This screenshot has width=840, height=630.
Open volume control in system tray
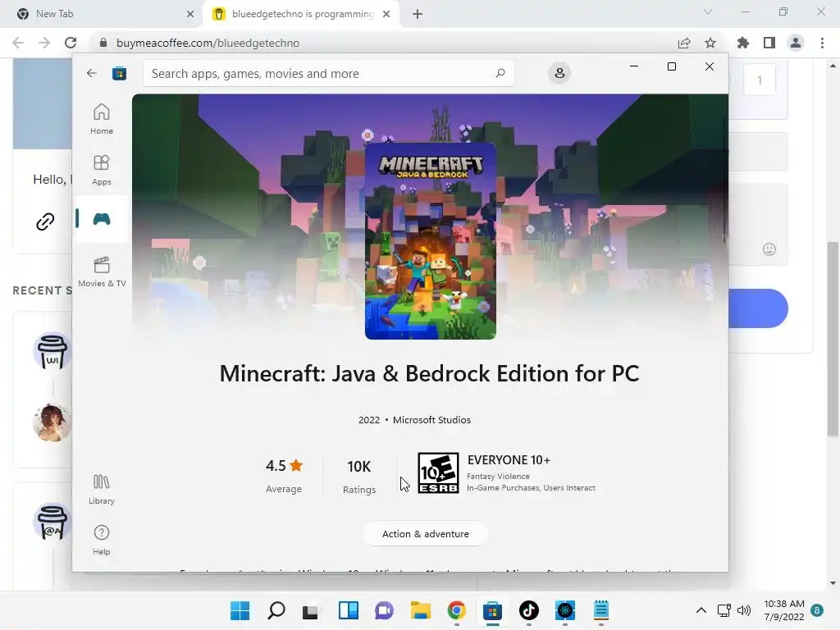744,610
